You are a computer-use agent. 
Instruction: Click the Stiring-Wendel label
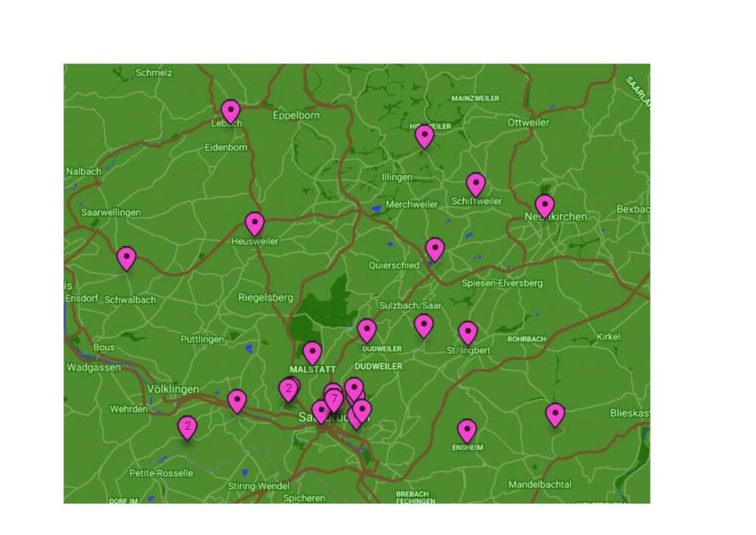coord(258,485)
